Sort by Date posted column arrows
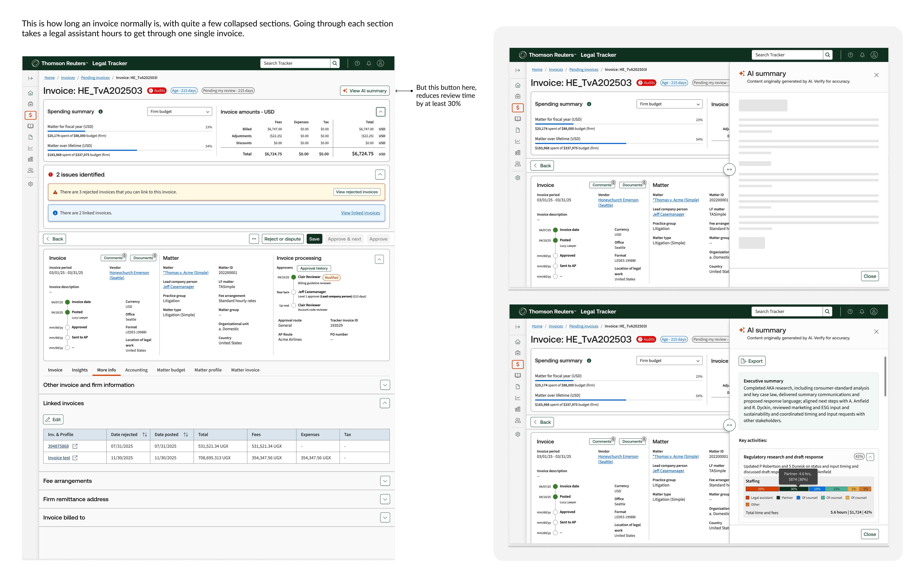This screenshot has width=924, height=579. pos(186,435)
